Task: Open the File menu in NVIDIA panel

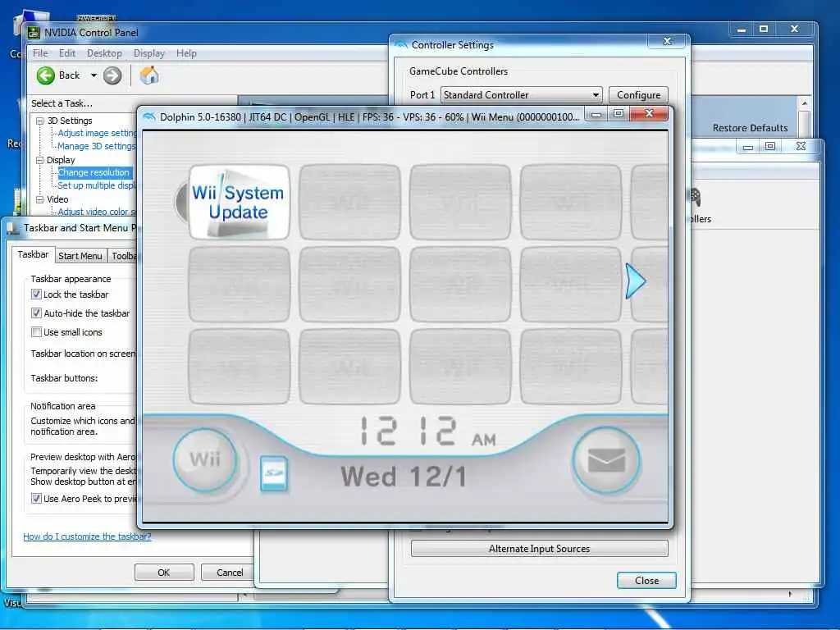Action: pyautogui.click(x=40, y=53)
